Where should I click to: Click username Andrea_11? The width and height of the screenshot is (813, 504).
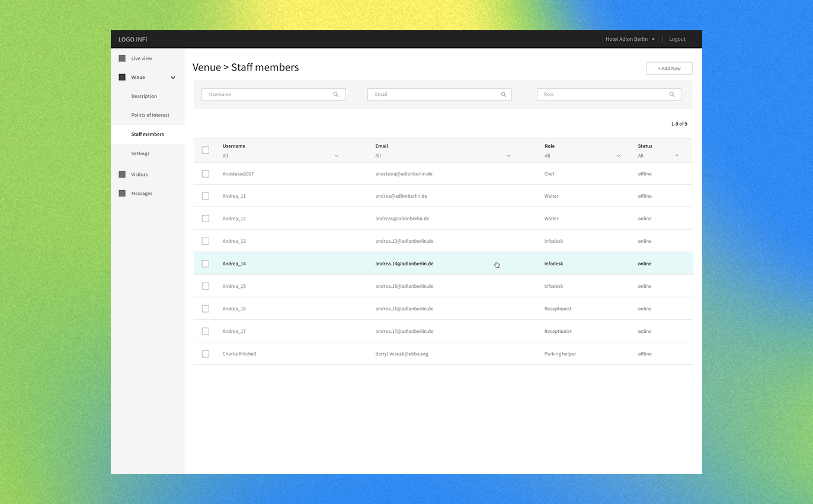(234, 196)
